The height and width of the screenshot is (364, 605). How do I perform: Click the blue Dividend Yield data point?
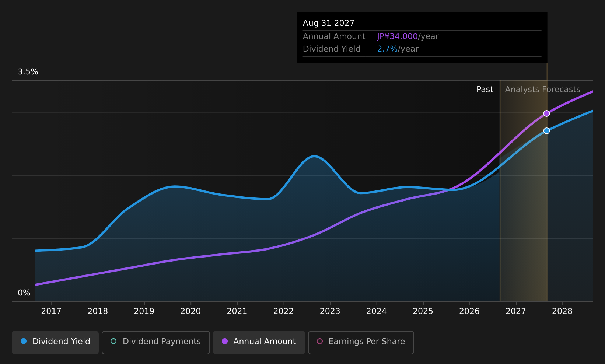click(546, 131)
